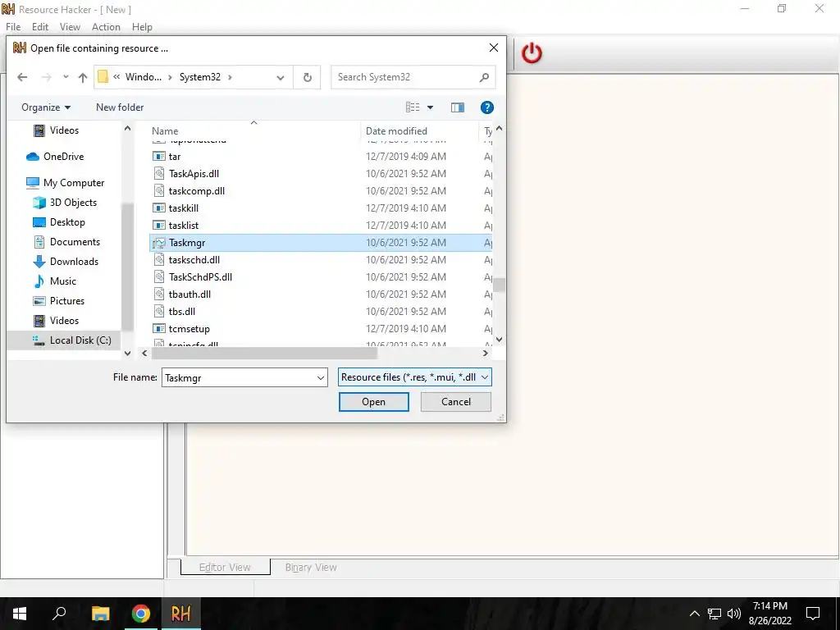Click System32 in address breadcrumb
Viewport: 840px width, 630px height.
coord(200,77)
